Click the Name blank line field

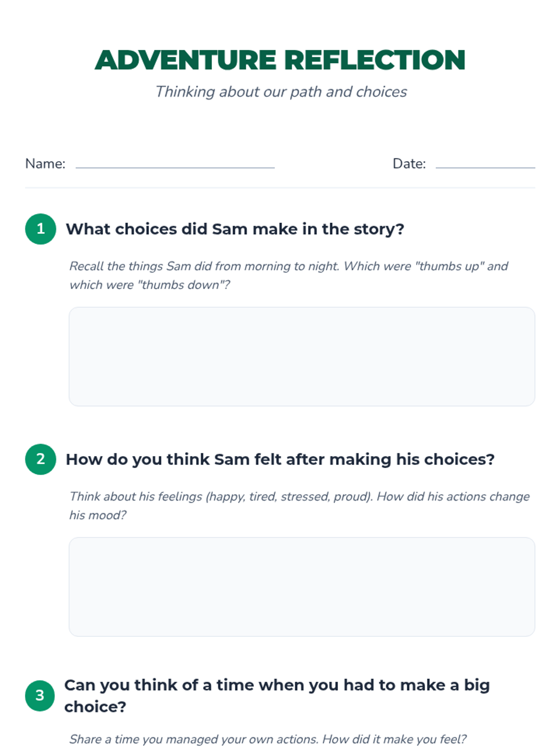[175, 163]
